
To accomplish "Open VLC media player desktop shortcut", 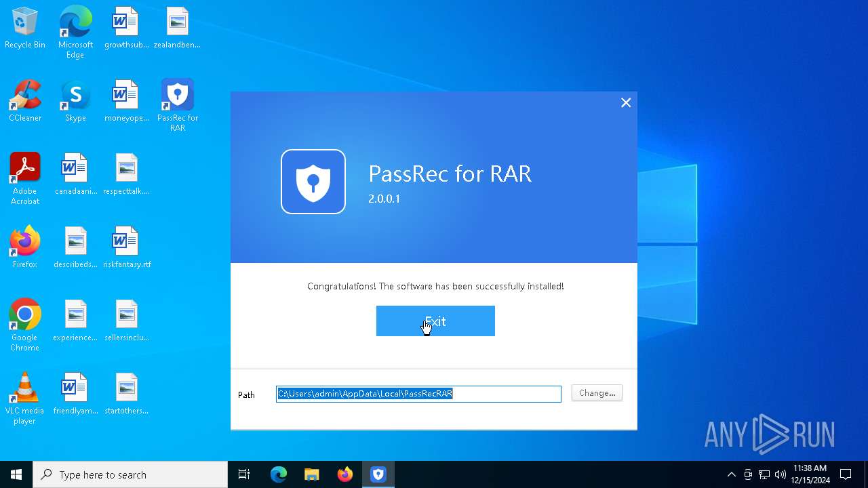I will pos(25,399).
